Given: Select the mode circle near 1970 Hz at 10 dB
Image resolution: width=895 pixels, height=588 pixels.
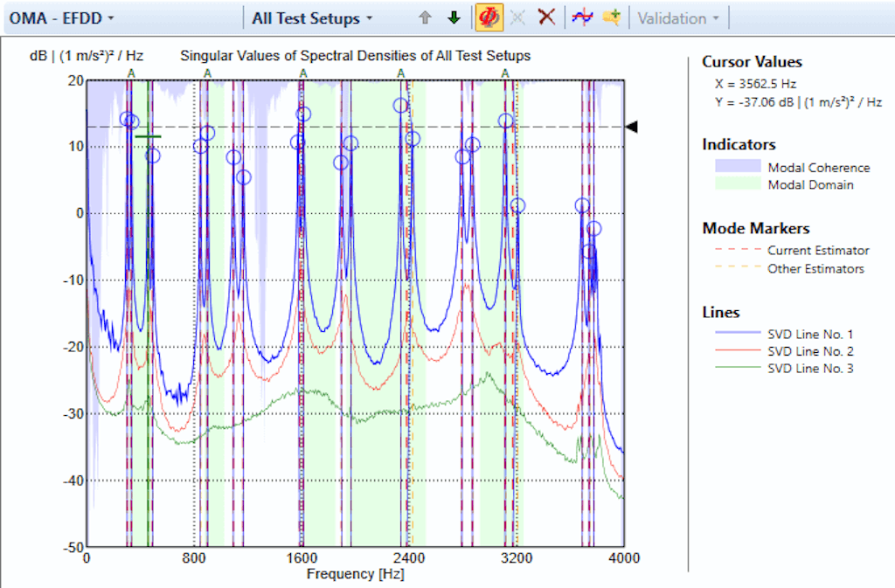Looking at the screenshot, I should coord(350,143).
